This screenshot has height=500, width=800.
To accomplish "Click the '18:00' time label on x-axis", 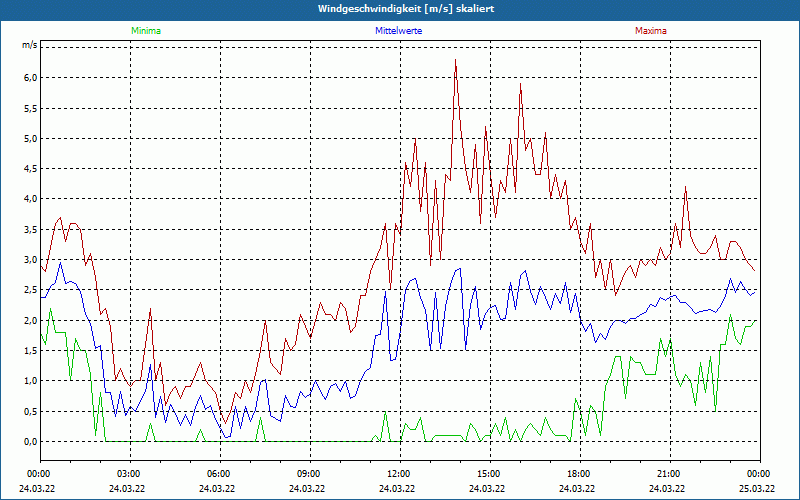I will click(x=580, y=474).
